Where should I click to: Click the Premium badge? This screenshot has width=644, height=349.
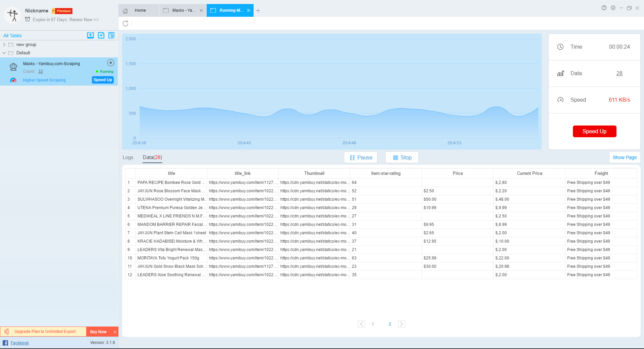(62, 11)
